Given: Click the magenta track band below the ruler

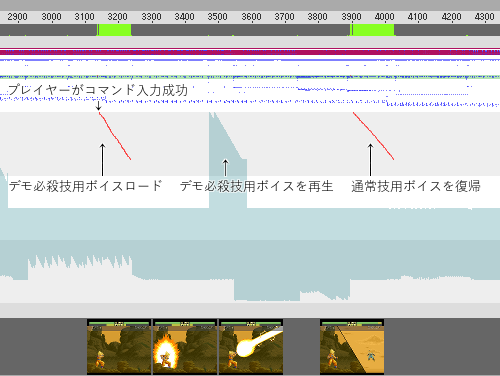Looking at the screenshot, I should (250, 52).
